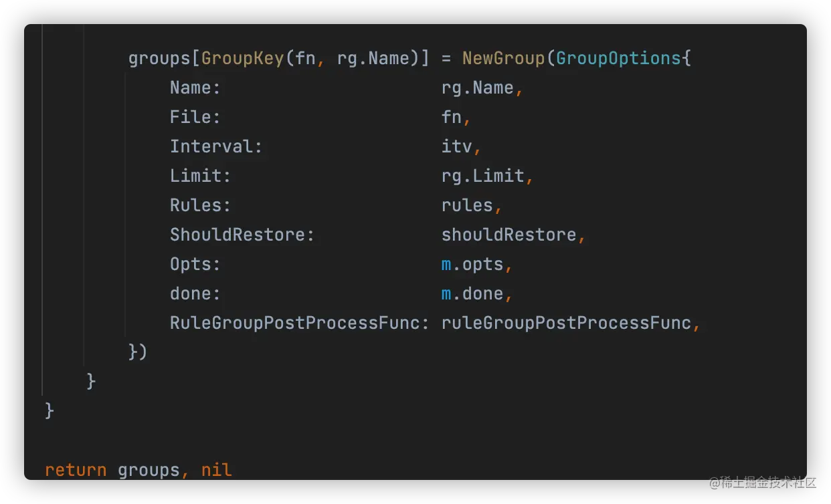This screenshot has height=504, width=831.
Task: Click the itv value
Action: tap(457, 146)
